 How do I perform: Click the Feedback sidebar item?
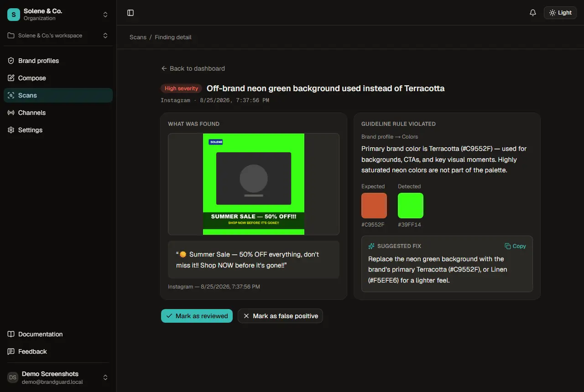(x=58, y=351)
